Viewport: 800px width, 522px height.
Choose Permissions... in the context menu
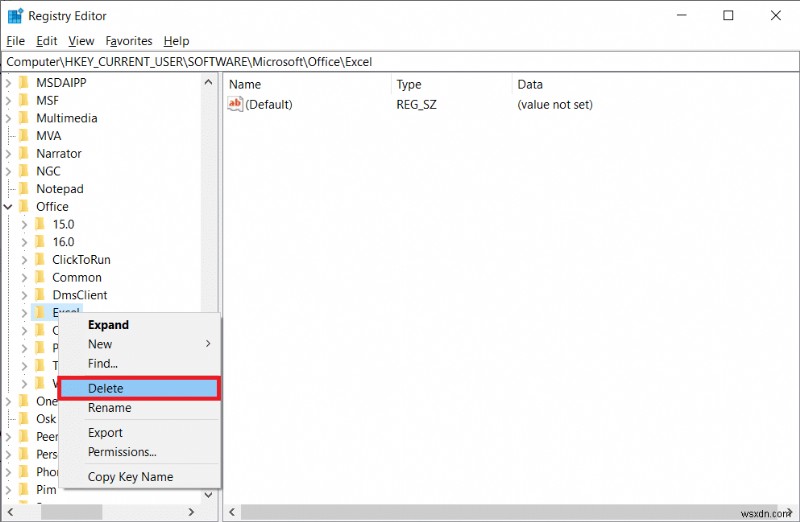point(139,452)
